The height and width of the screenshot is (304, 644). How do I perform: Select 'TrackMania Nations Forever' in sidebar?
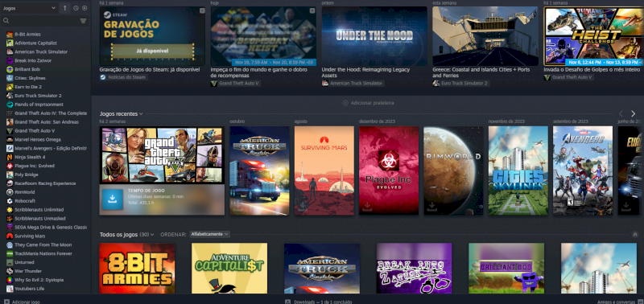[43, 253]
